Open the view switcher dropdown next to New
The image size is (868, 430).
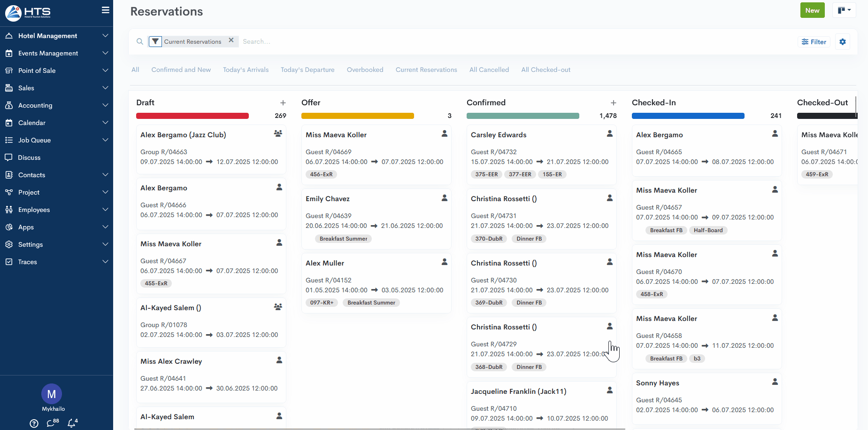pos(844,10)
